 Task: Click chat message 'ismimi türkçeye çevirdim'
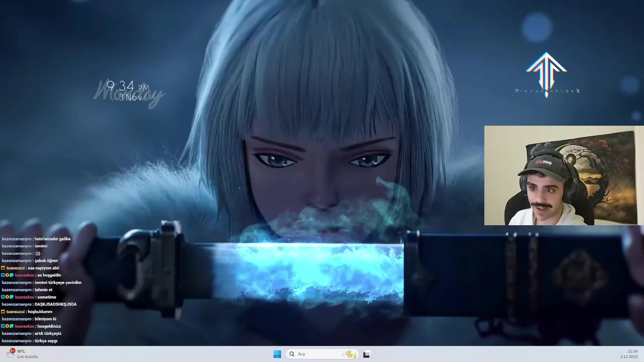coord(57,283)
